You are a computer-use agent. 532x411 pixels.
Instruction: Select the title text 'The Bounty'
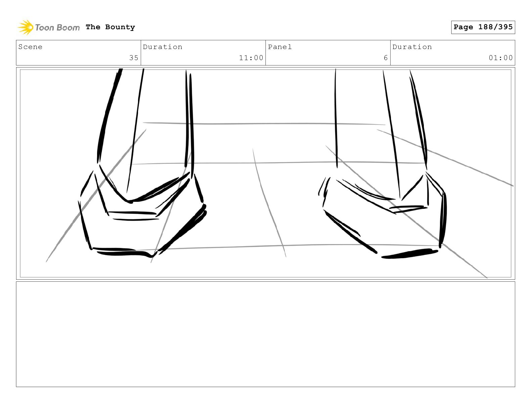click(x=110, y=27)
